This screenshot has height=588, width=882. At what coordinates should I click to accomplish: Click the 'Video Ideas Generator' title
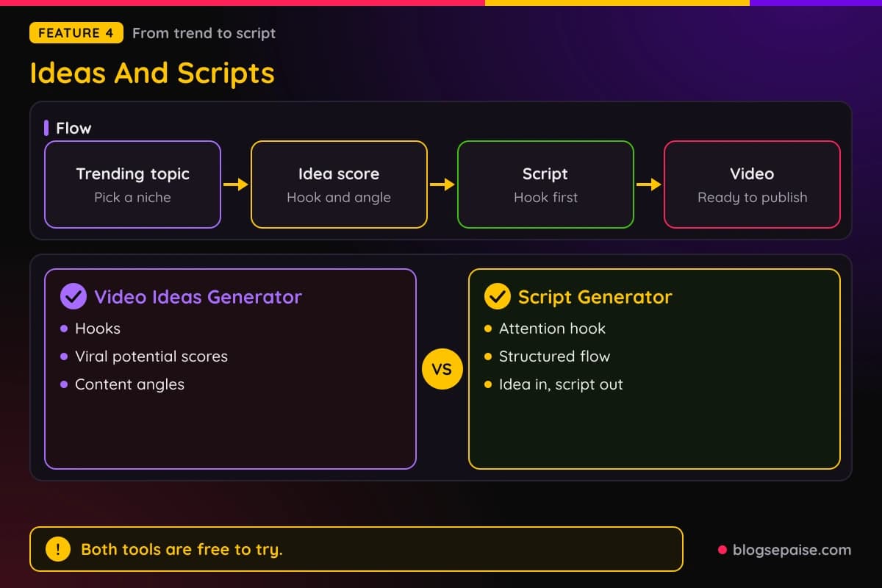[x=198, y=297]
